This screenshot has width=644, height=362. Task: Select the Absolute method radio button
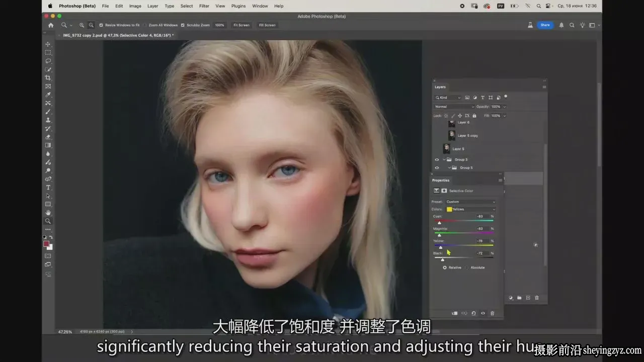467,267
